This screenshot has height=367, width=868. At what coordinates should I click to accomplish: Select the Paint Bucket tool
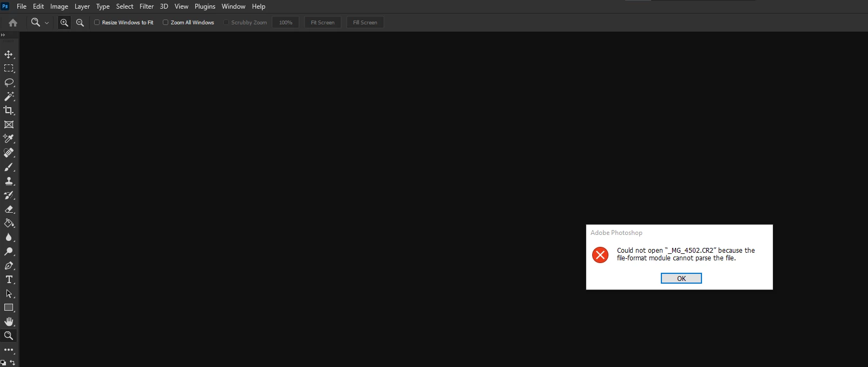9,223
